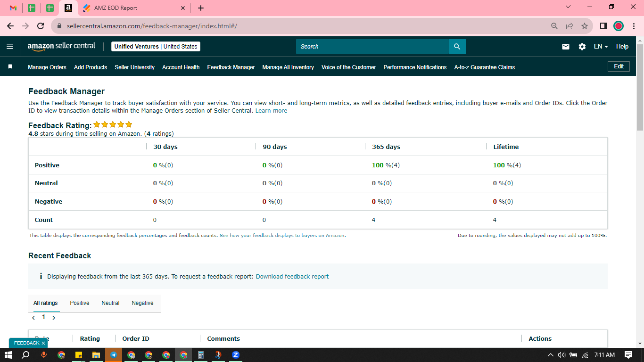Open the Unified Ventures account switcher
Viewport: 644px width, 362px height.
(156, 47)
